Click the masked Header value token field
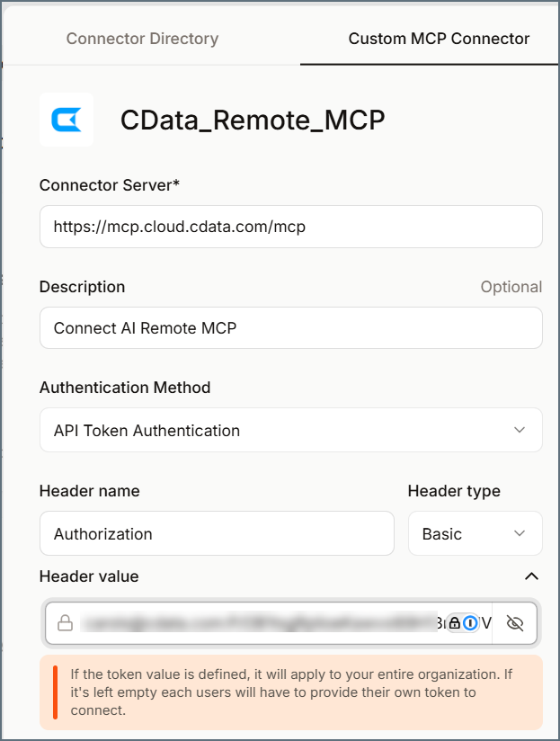Image resolution: width=560 pixels, height=741 pixels. 252,622
